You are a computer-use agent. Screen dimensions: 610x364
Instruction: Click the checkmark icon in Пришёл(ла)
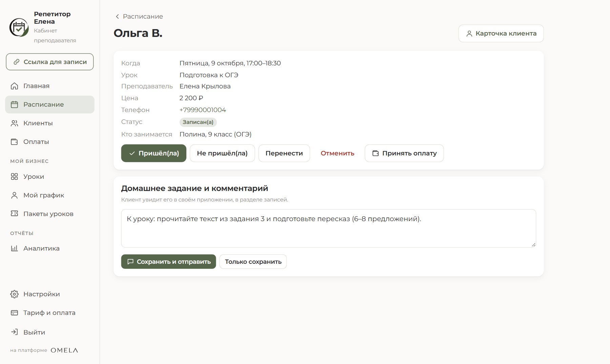[132, 153]
